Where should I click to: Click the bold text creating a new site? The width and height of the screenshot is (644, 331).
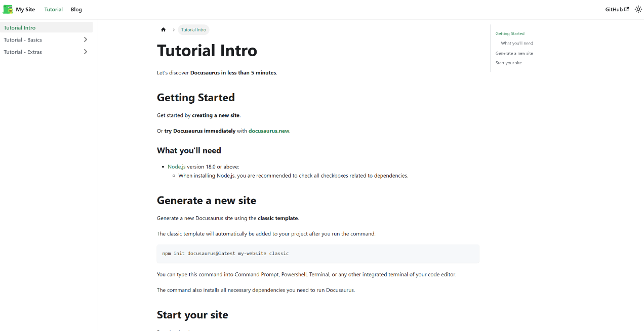coord(216,115)
